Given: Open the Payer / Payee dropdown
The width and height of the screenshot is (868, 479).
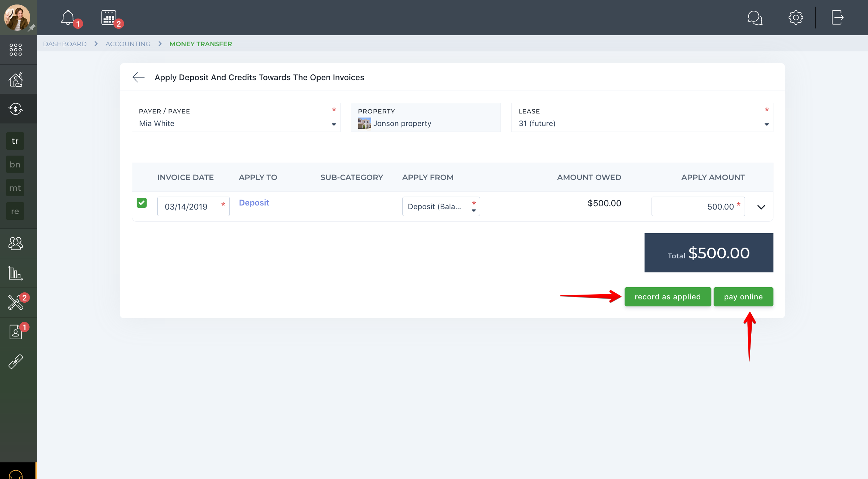Looking at the screenshot, I should pyautogui.click(x=236, y=118).
